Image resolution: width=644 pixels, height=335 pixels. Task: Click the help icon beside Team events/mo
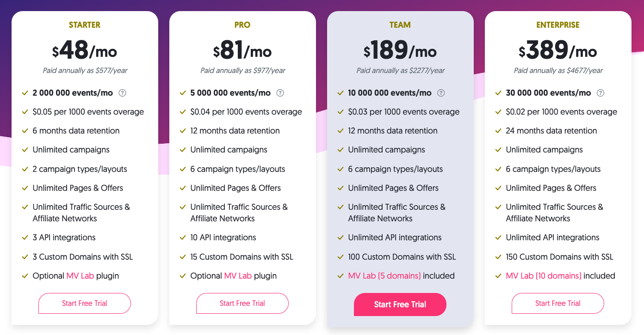[441, 93]
